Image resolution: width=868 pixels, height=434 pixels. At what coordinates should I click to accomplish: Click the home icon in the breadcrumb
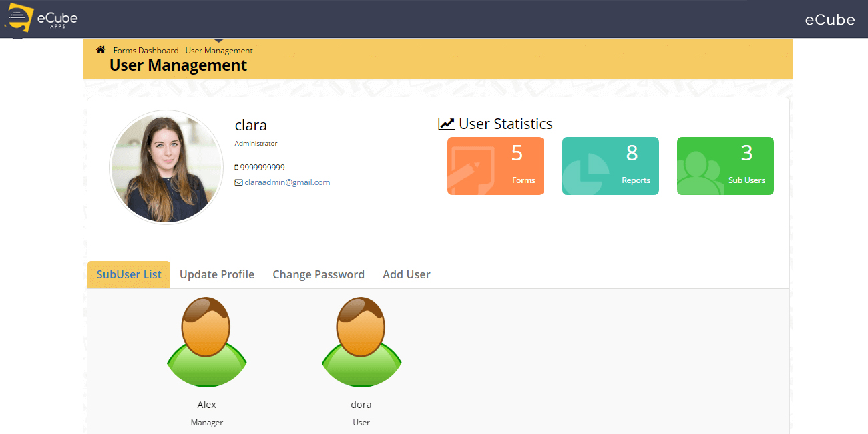pyautogui.click(x=100, y=49)
